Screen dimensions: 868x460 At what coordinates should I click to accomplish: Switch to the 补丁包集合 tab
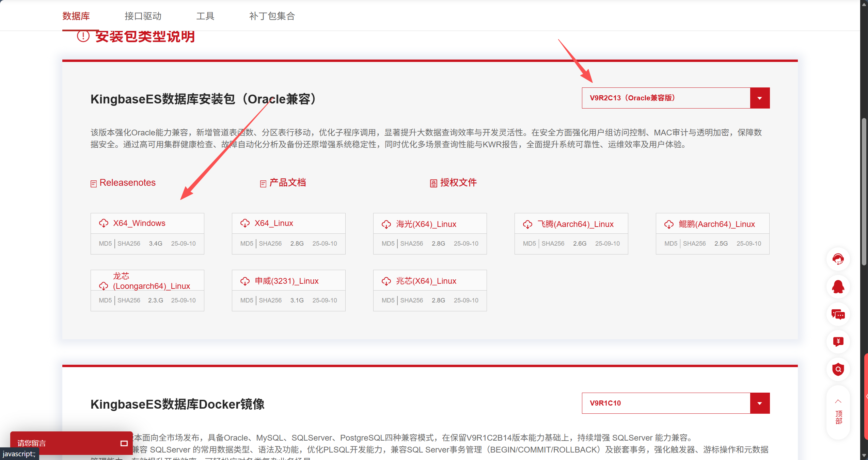pos(272,16)
